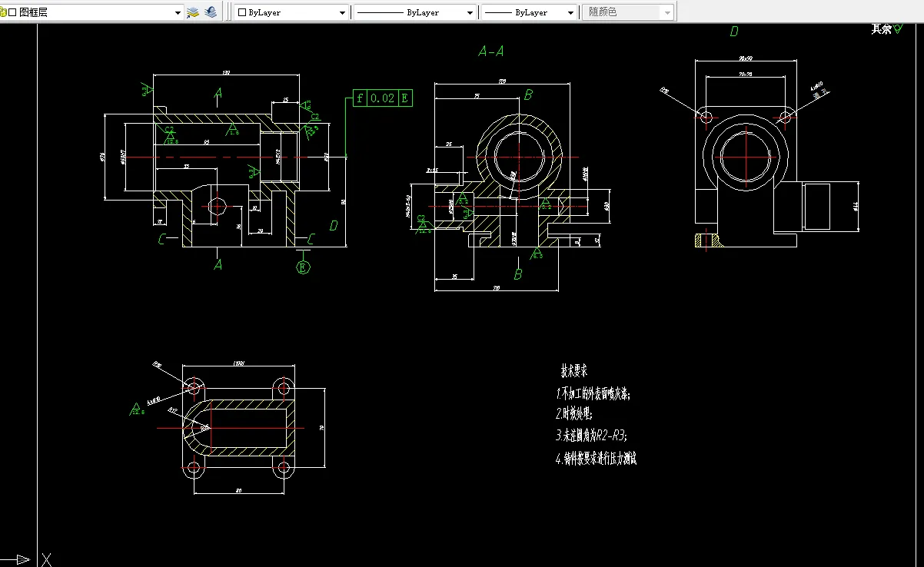Select the A label above the front view
Image resolution: width=924 pixels, height=567 pixels.
tap(218, 94)
